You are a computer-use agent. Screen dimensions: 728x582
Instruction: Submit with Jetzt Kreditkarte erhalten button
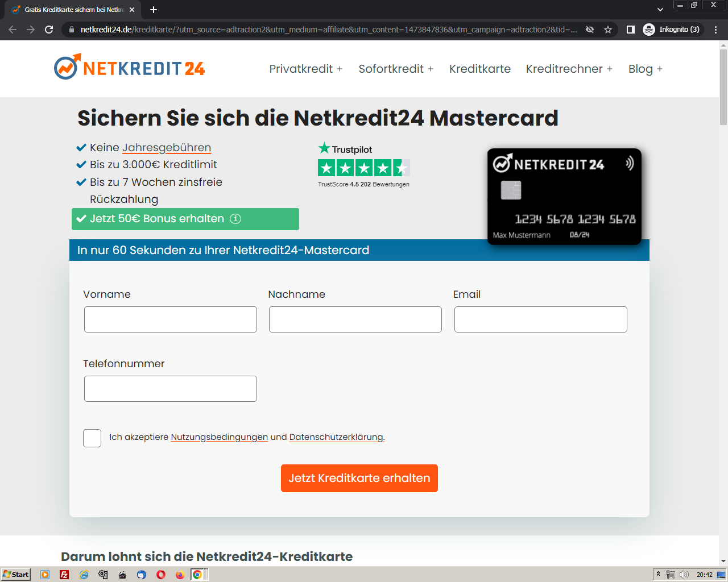click(x=359, y=478)
